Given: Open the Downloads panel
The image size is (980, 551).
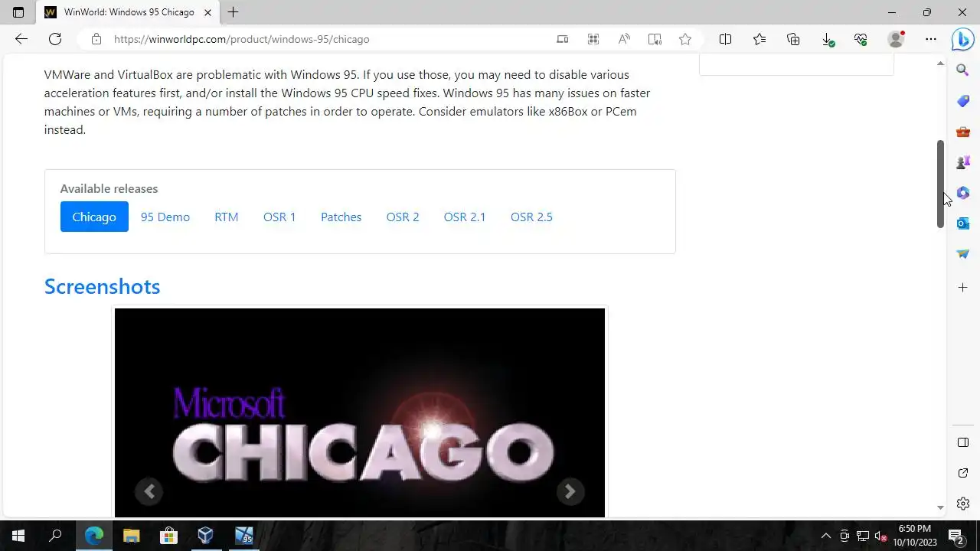Looking at the screenshot, I should [x=828, y=39].
